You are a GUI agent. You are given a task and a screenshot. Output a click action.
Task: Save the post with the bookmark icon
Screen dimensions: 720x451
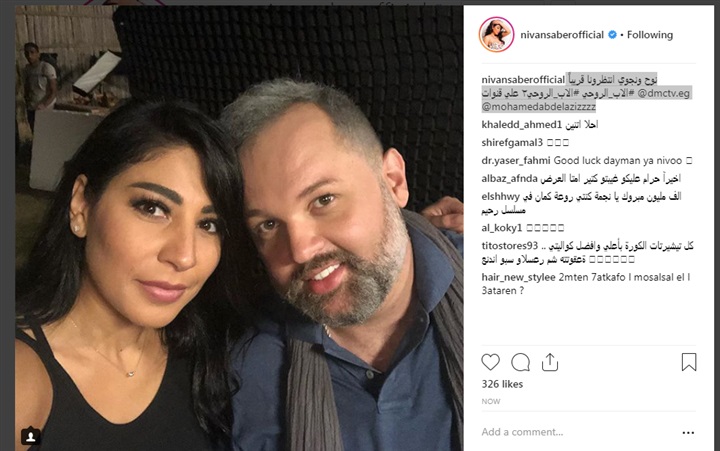(x=689, y=362)
